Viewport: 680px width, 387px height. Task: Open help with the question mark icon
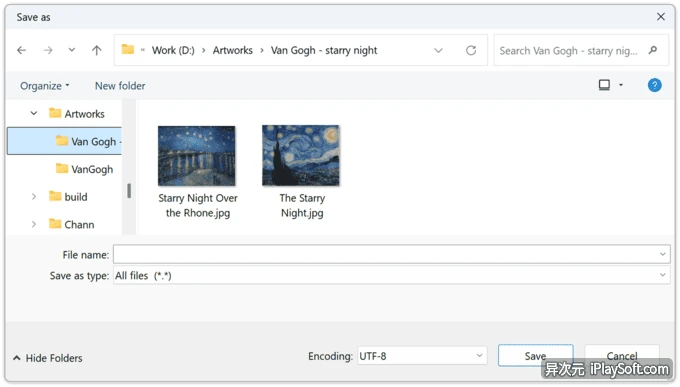(654, 85)
